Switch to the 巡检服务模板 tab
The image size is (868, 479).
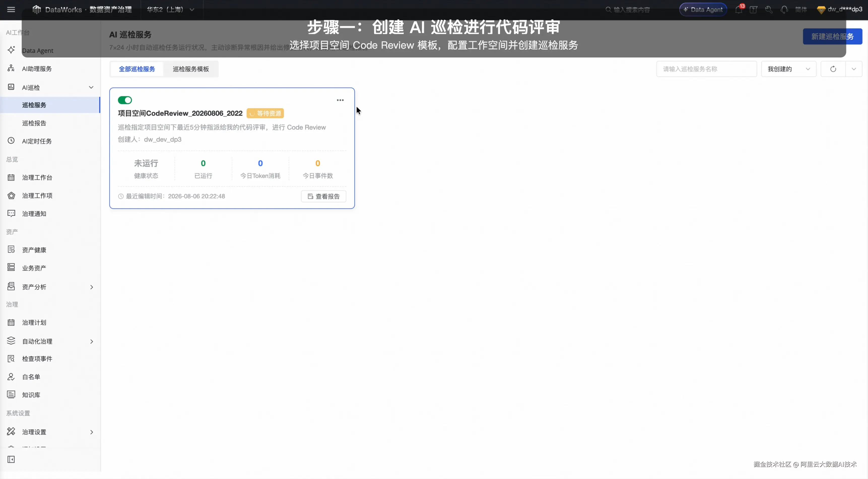click(x=191, y=69)
